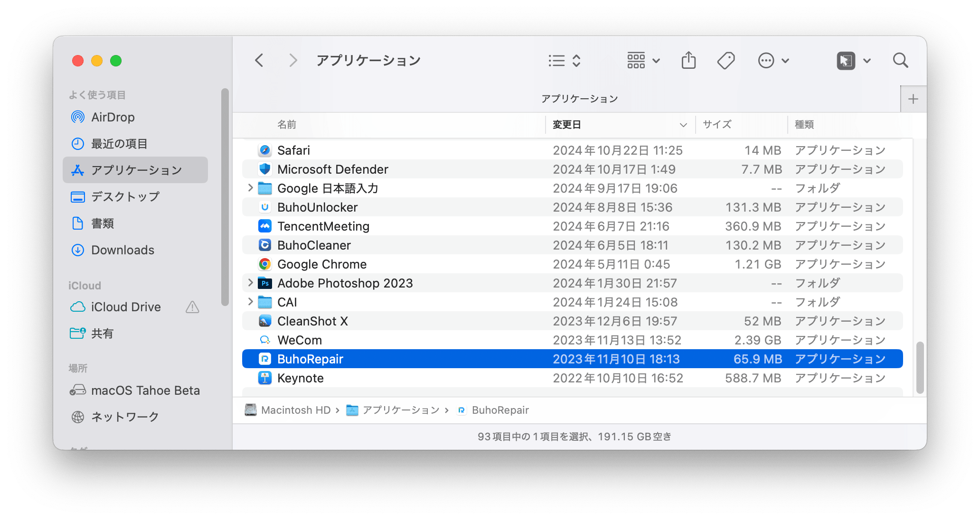Toggle sort direction arrow in 変更日 header

(x=683, y=125)
